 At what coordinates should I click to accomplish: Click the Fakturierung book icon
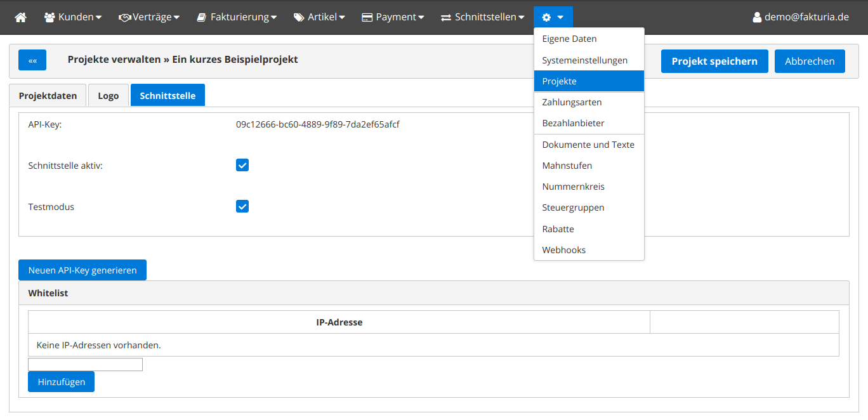tap(202, 17)
